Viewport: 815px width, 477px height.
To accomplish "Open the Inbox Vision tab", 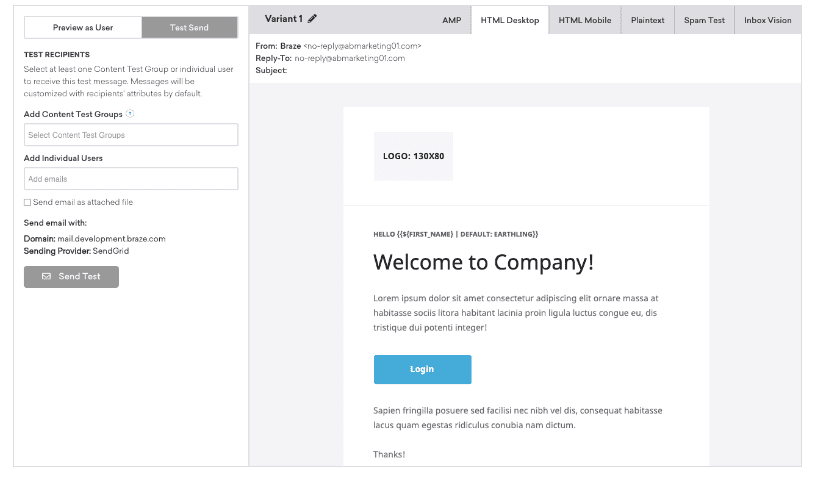I will click(768, 20).
